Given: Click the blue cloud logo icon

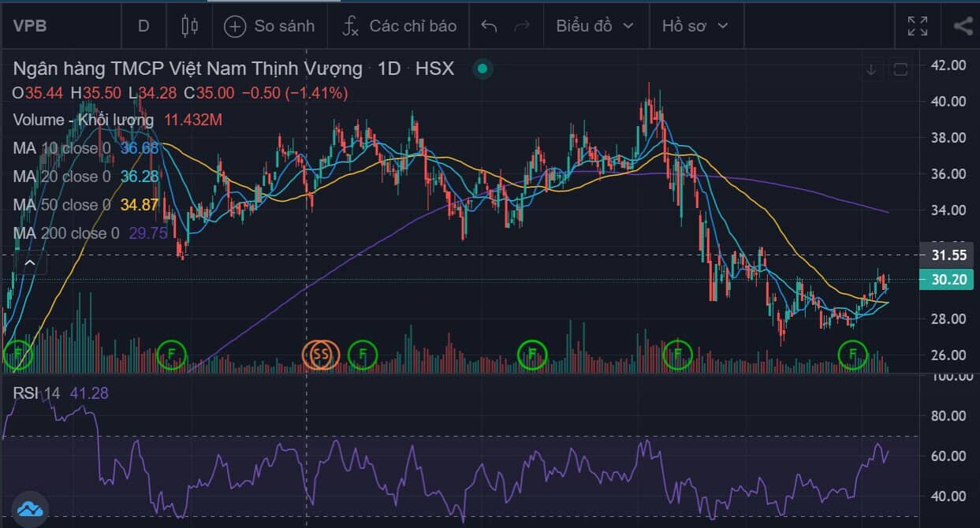Looking at the screenshot, I should tap(30, 508).
